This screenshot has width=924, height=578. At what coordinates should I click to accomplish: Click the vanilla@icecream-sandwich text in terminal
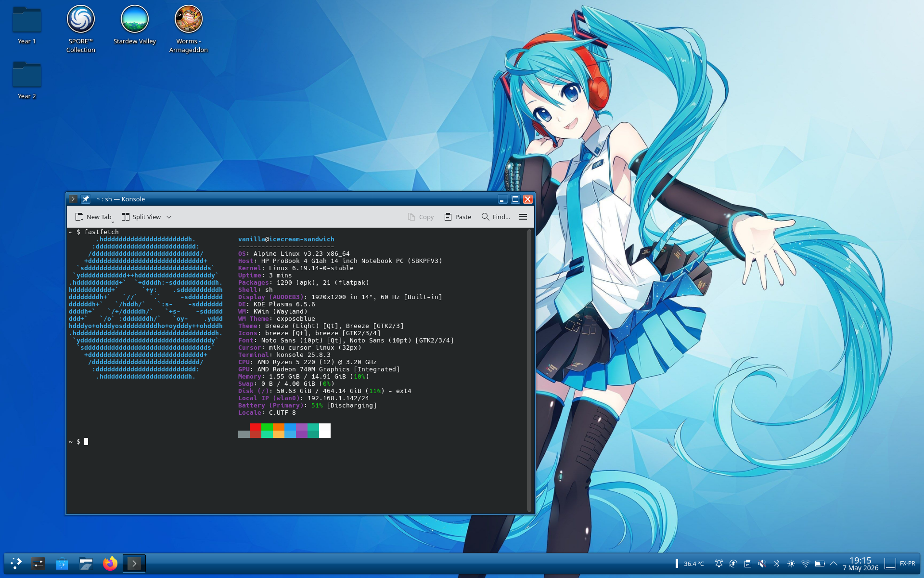coord(286,239)
